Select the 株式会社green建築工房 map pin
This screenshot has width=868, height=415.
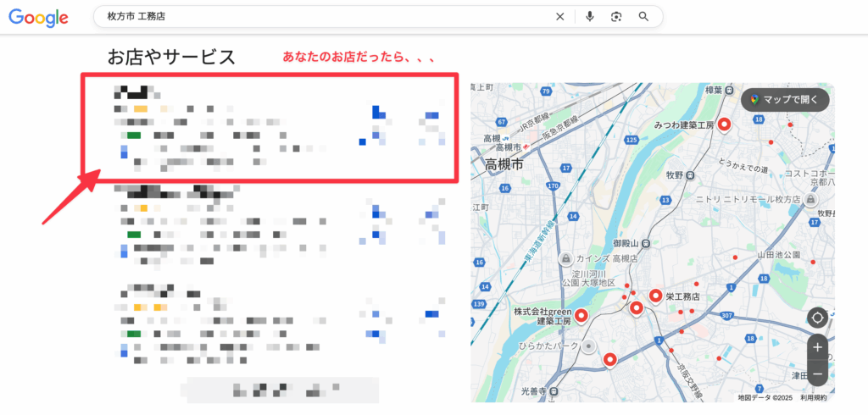point(581,317)
